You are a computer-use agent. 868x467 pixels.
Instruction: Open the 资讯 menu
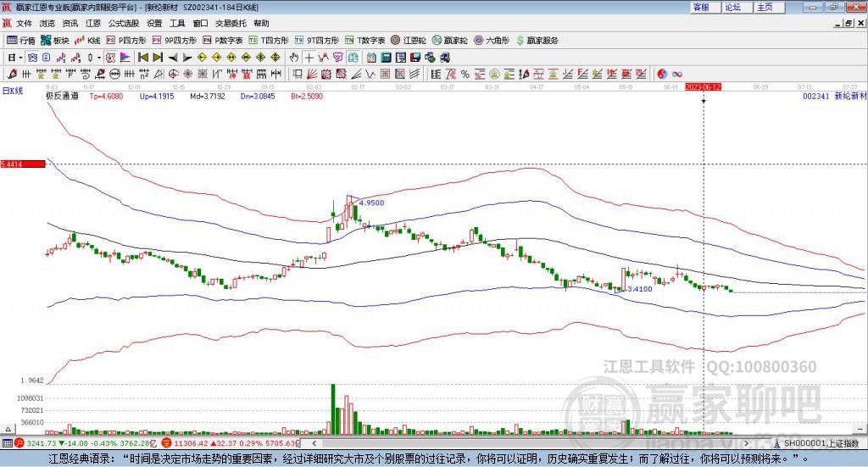point(70,23)
